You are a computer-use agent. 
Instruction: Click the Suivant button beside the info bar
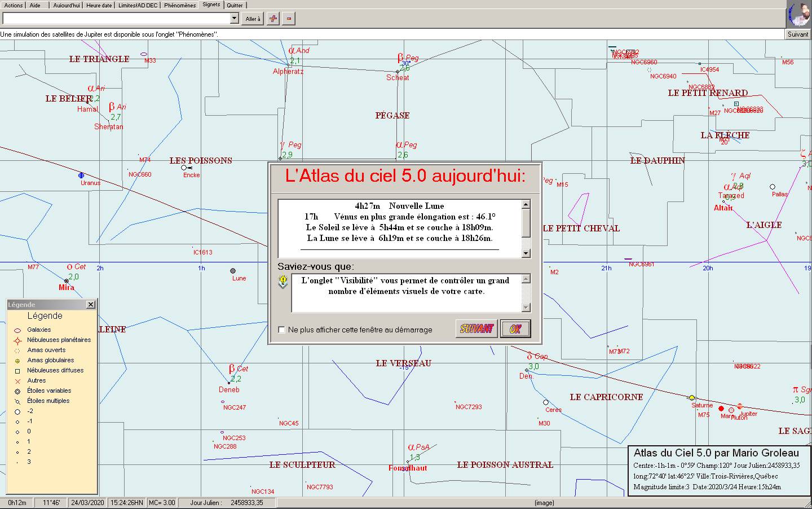click(x=798, y=34)
